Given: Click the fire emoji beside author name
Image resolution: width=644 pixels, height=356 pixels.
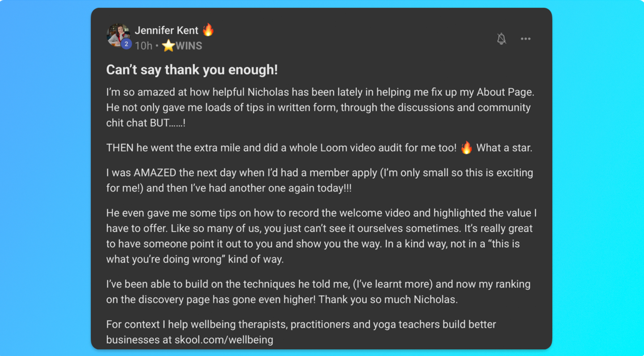Looking at the screenshot, I should (208, 30).
